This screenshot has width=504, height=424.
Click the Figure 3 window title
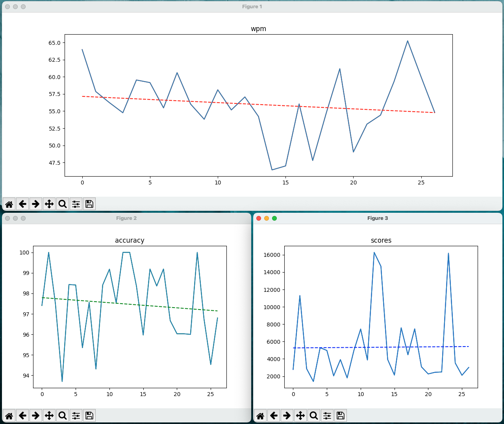click(378, 218)
